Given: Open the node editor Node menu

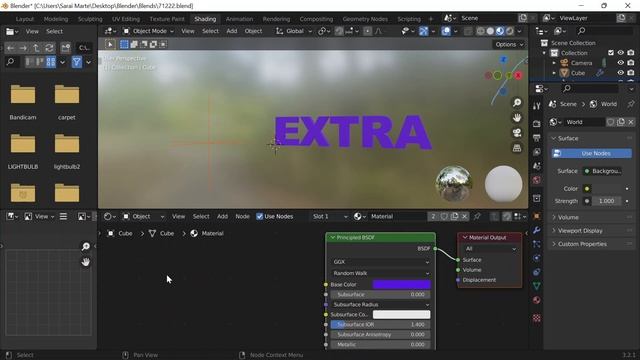Looking at the screenshot, I should (242, 216).
